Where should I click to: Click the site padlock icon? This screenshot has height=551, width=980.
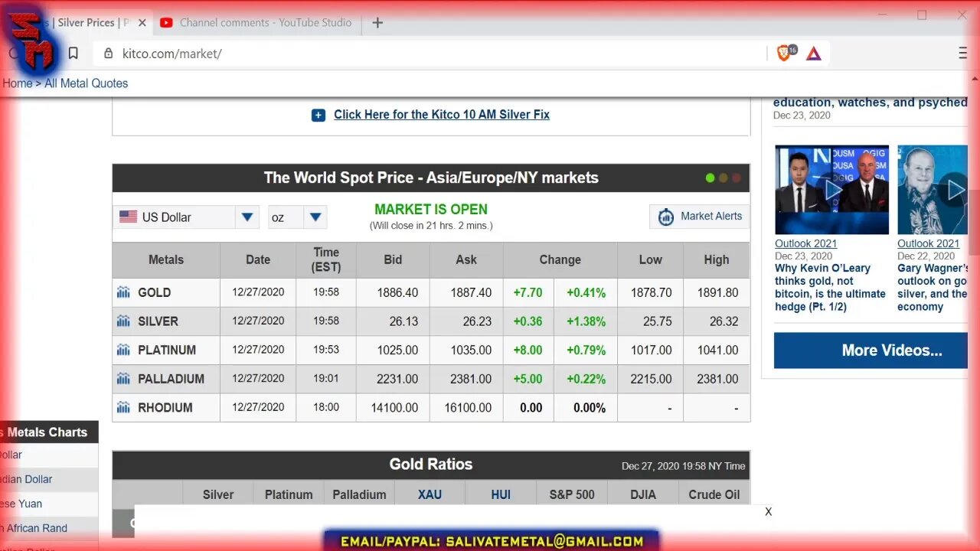[x=108, y=54]
